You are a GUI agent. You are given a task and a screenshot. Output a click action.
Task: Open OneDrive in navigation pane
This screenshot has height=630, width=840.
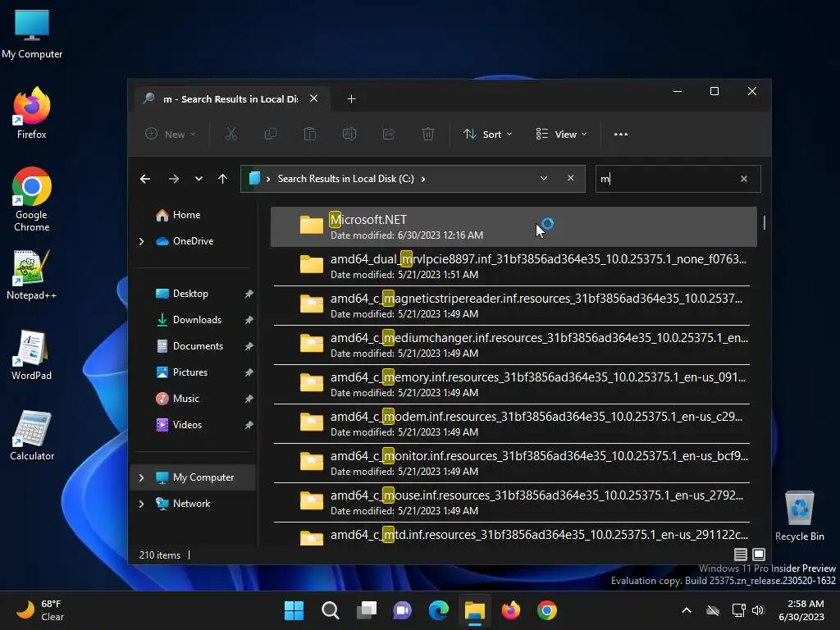click(185, 241)
